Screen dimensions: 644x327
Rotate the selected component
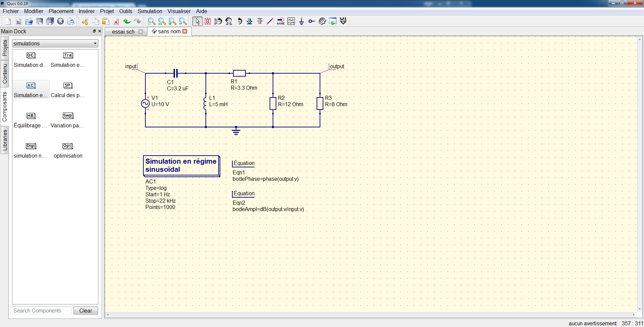click(239, 22)
